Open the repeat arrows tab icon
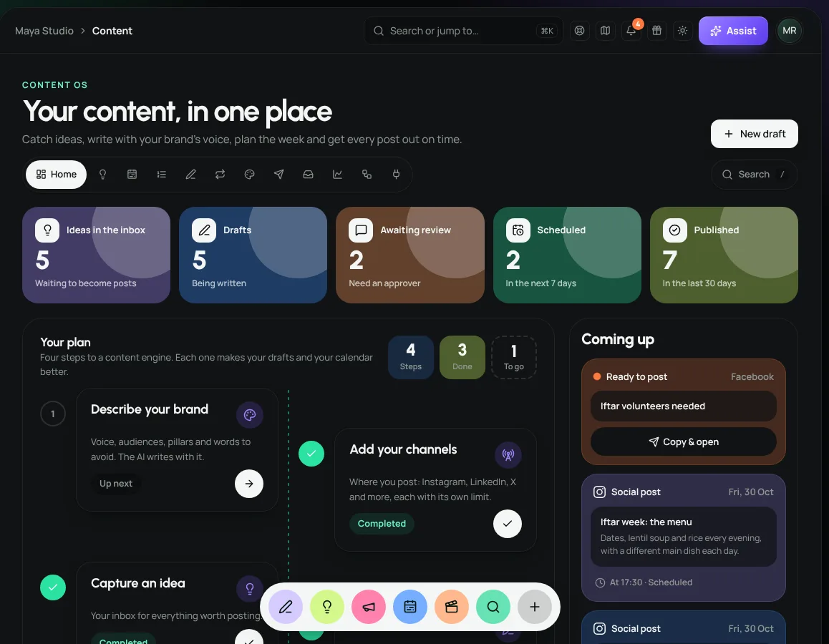 click(220, 175)
